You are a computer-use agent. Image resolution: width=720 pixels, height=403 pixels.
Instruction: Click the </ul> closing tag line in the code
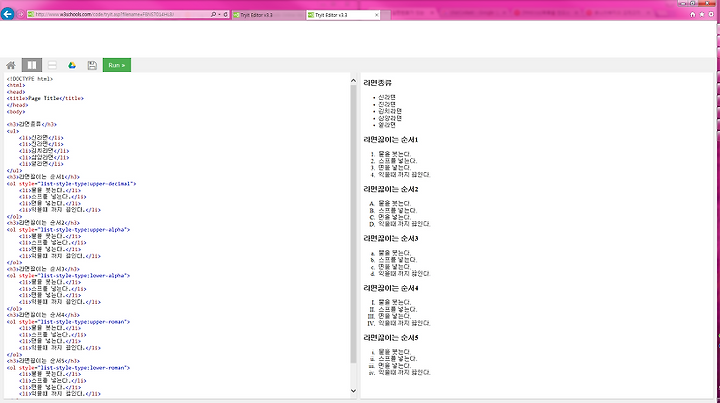[14, 171]
